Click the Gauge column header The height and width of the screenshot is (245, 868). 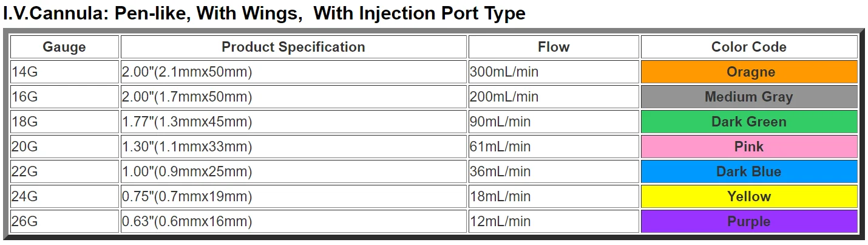click(x=64, y=47)
